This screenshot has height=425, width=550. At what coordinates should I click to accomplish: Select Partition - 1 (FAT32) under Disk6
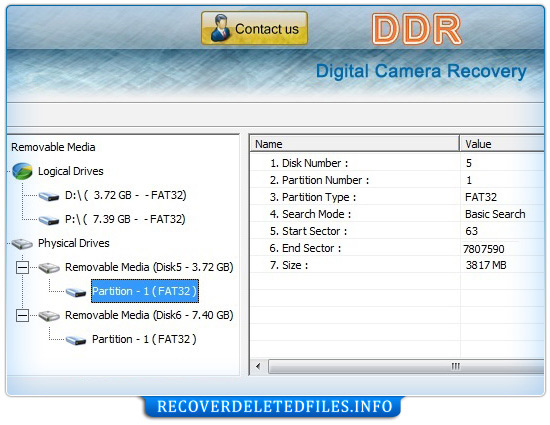144,339
